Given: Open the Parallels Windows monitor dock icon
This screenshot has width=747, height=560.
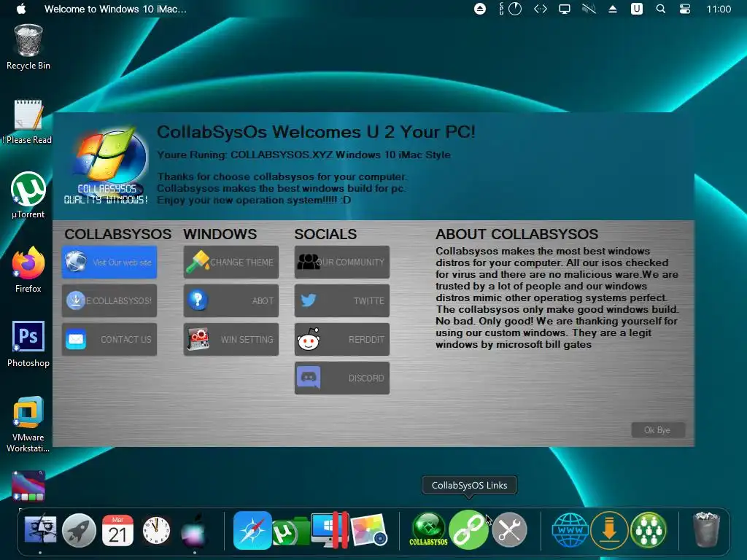Looking at the screenshot, I should coord(329,530).
